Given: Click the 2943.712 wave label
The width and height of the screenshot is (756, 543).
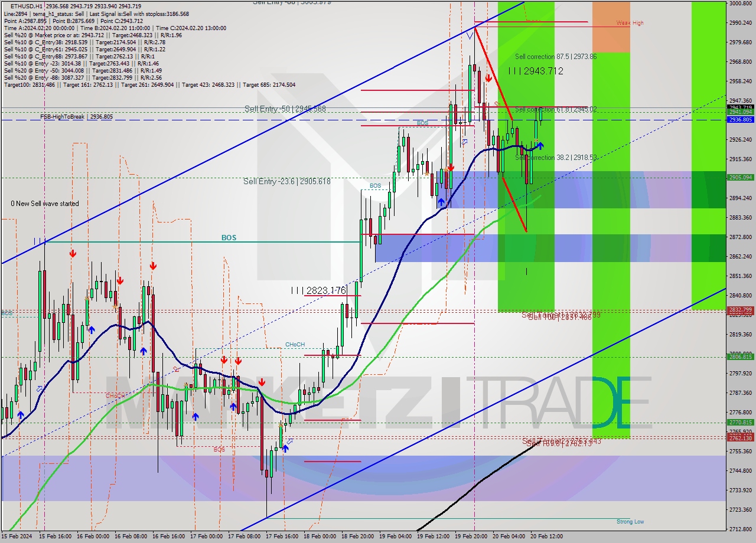Looking at the screenshot, I should pyautogui.click(x=536, y=71).
